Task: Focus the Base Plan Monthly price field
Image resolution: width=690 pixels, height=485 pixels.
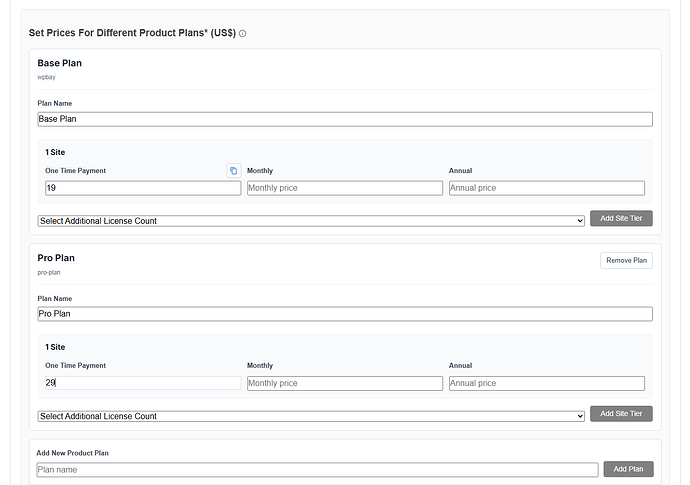Action: [x=345, y=188]
